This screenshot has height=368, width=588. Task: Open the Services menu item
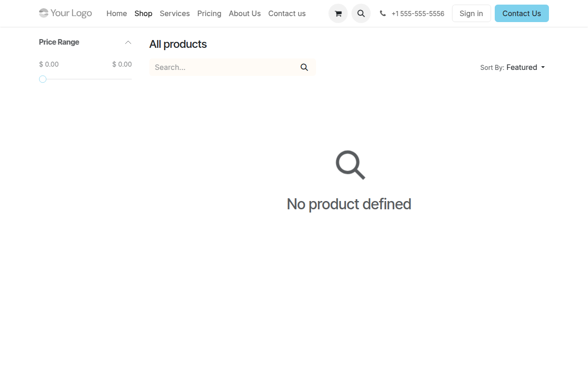175,14
